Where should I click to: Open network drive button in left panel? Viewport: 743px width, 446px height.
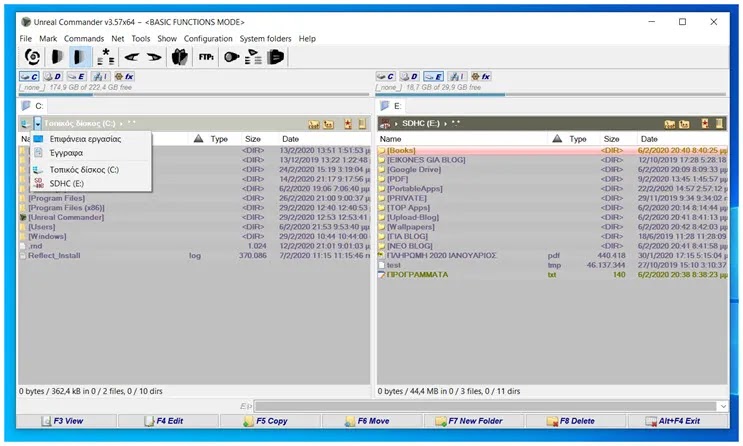point(100,76)
